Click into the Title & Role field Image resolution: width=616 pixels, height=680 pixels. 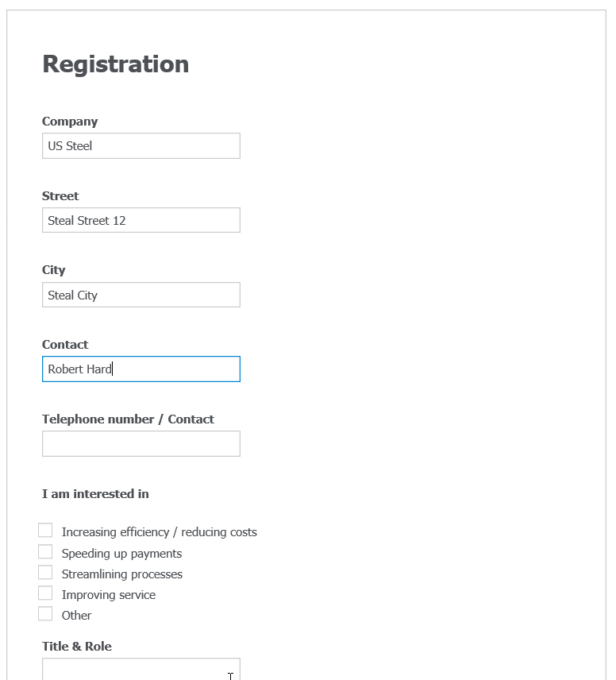click(141, 671)
